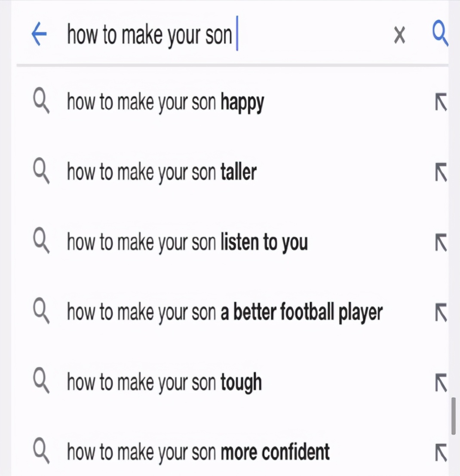Clear the search text with the X icon
This screenshot has height=476, width=460.
[399, 35]
